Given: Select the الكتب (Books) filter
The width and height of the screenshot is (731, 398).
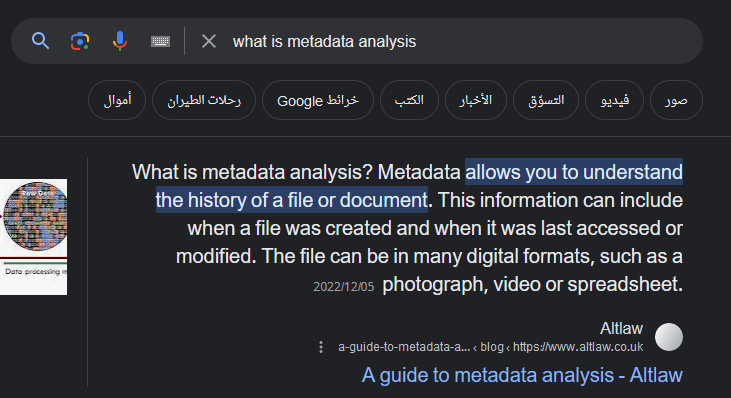Looking at the screenshot, I should pos(409,100).
